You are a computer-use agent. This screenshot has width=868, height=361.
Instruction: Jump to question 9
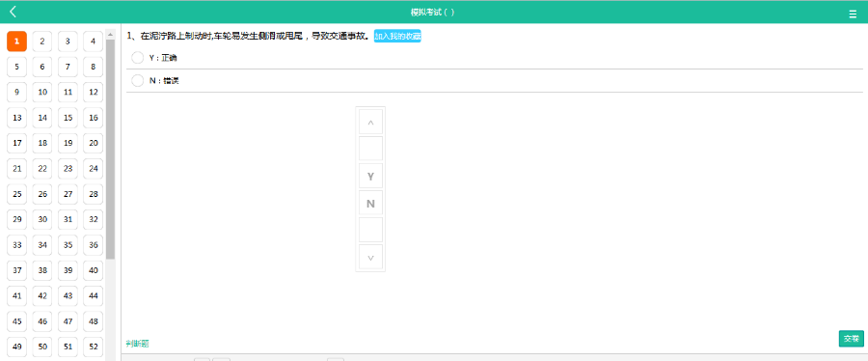pos(16,93)
